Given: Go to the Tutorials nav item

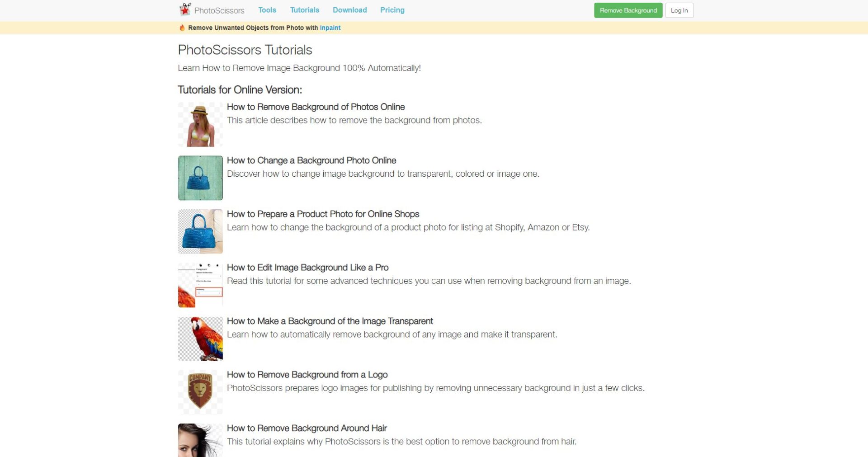Looking at the screenshot, I should point(304,10).
